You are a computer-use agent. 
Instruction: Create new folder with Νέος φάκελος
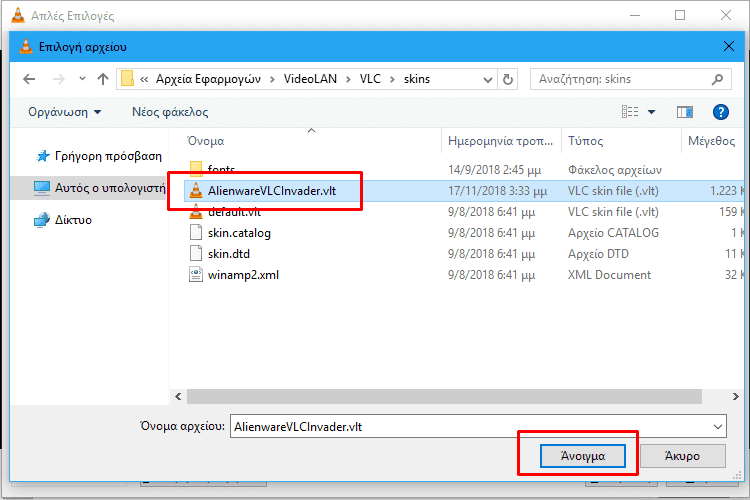tap(170, 112)
